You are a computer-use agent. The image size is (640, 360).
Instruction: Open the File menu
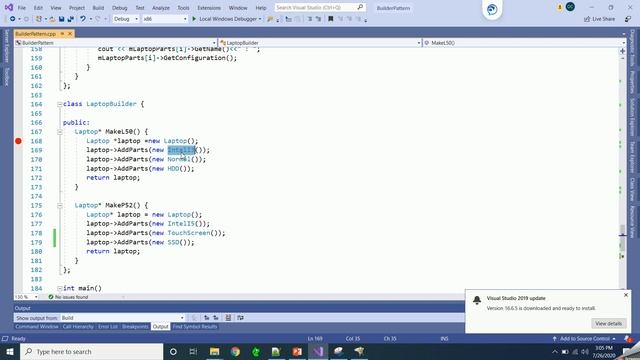[x=22, y=8]
